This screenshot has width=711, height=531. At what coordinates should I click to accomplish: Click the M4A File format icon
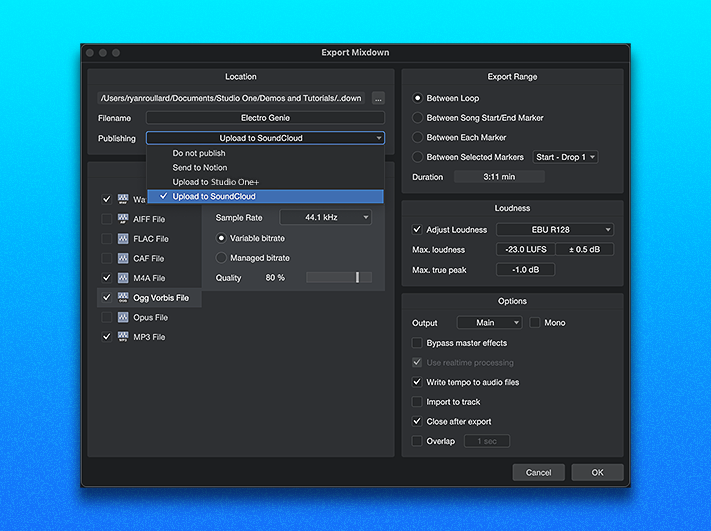tap(123, 278)
